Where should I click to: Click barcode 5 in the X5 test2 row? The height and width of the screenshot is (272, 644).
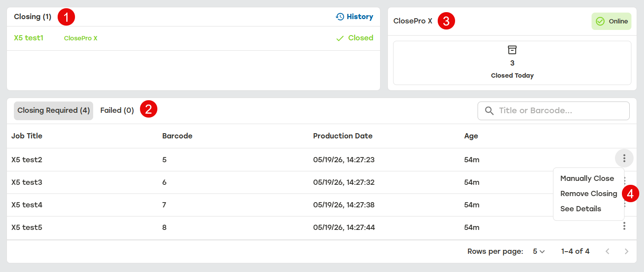164,160
